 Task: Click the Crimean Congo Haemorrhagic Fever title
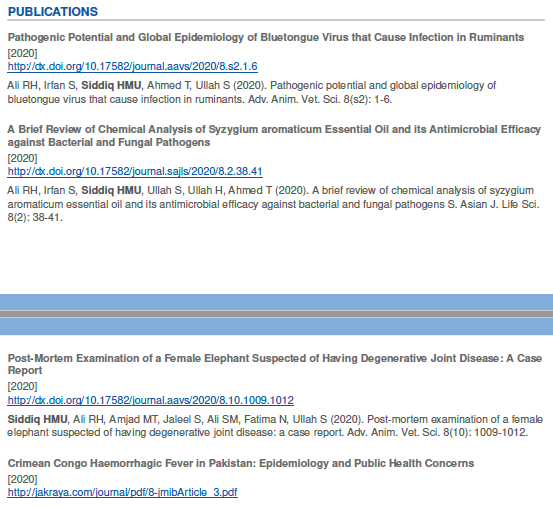pyautogui.click(x=241, y=463)
